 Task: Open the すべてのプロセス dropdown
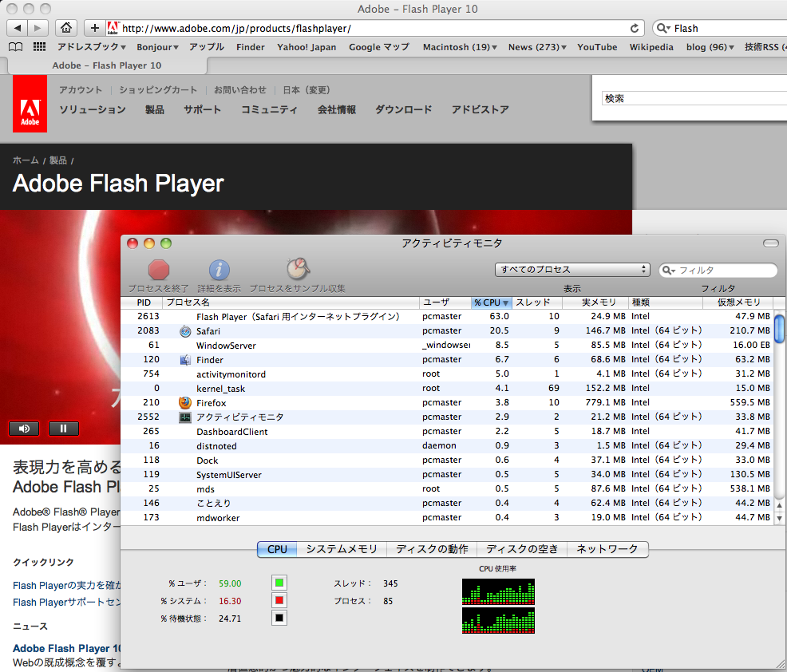click(572, 270)
